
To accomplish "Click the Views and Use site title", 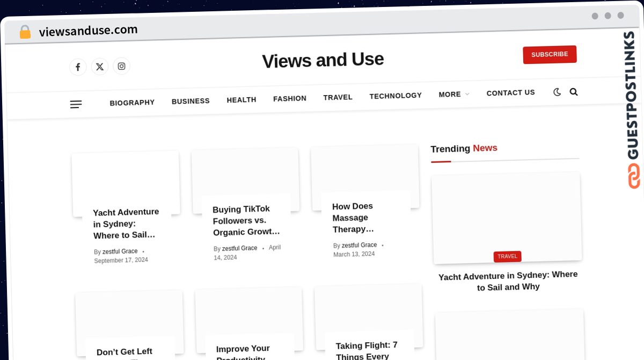I will [323, 60].
